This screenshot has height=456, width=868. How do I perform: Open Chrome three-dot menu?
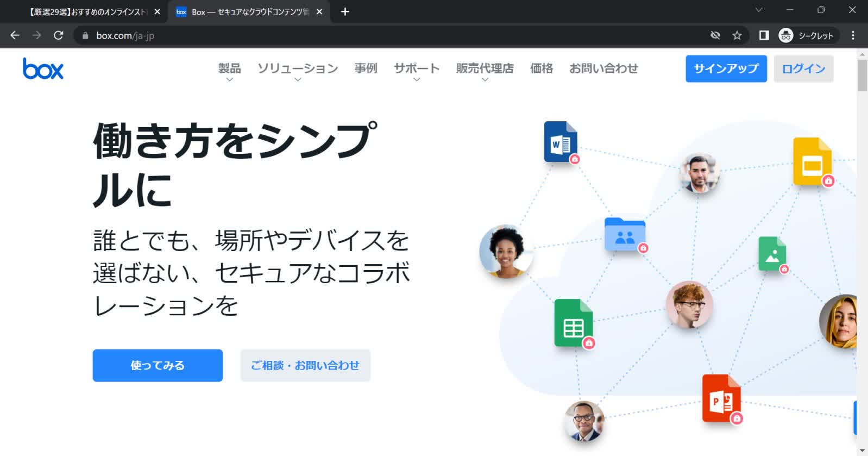[853, 35]
